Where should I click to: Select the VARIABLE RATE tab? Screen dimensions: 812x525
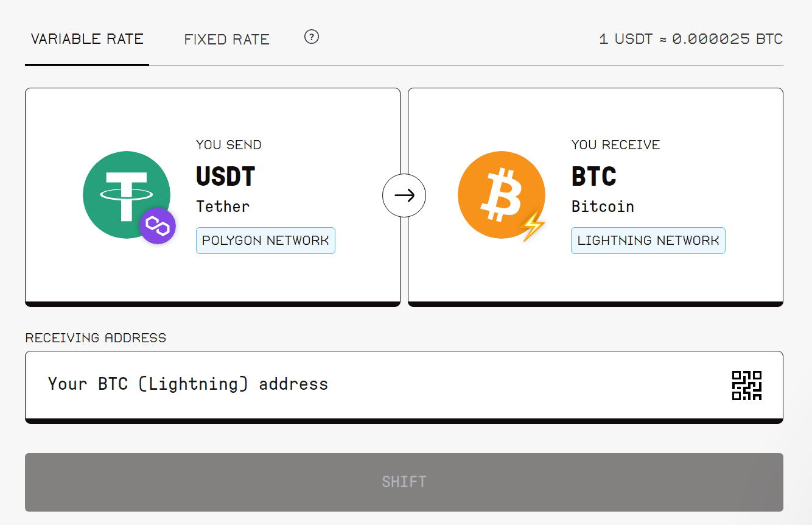coord(87,39)
